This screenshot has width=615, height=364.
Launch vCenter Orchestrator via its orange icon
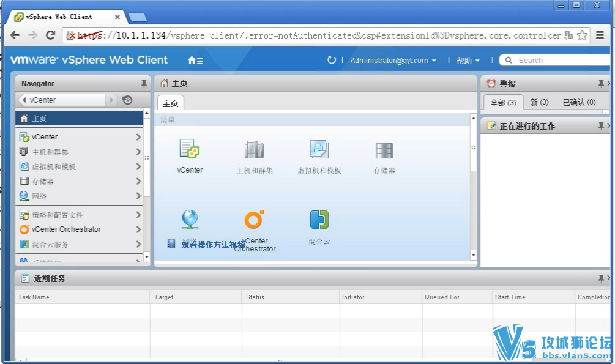pos(254,219)
